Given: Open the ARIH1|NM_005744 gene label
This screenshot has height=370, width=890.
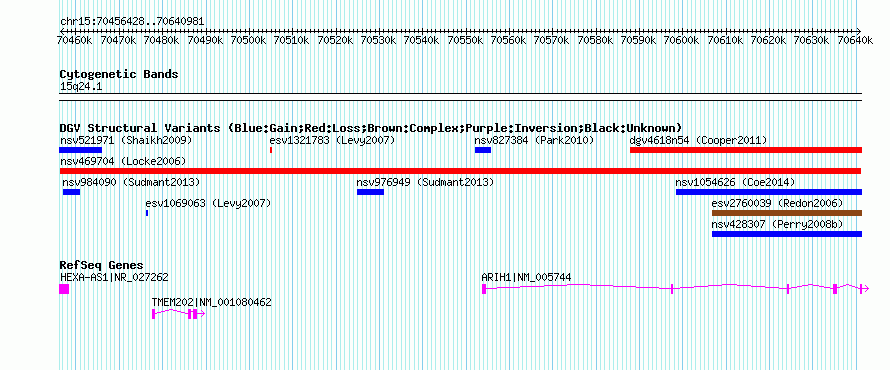Looking at the screenshot, I should tap(526, 277).
